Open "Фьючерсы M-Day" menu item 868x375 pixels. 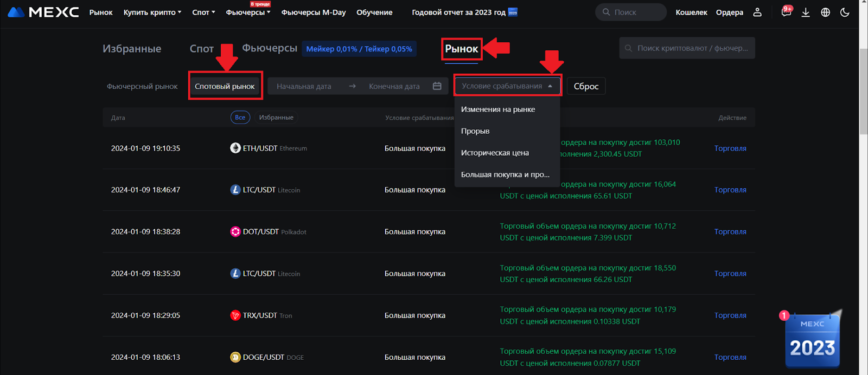point(314,12)
